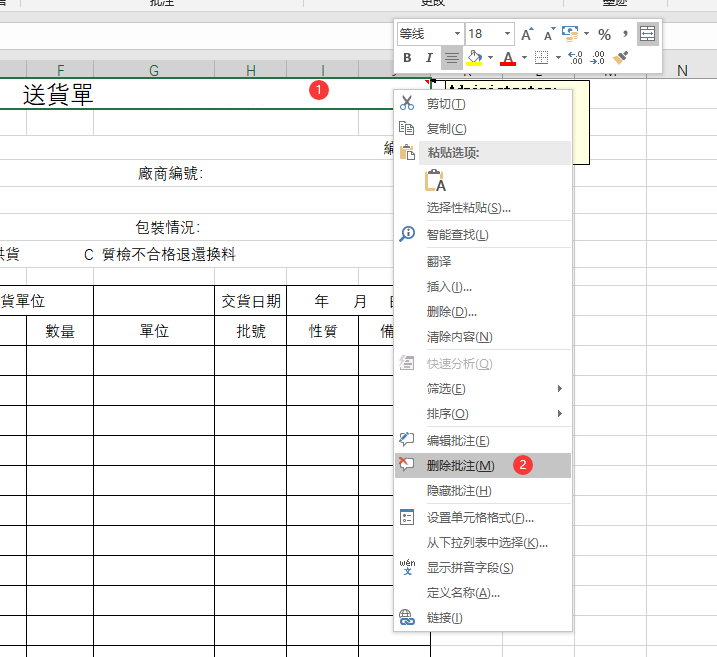Click the 包裝情況: cell
Image resolution: width=717 pixels, height=657 pixels.
tap(168, 227)
